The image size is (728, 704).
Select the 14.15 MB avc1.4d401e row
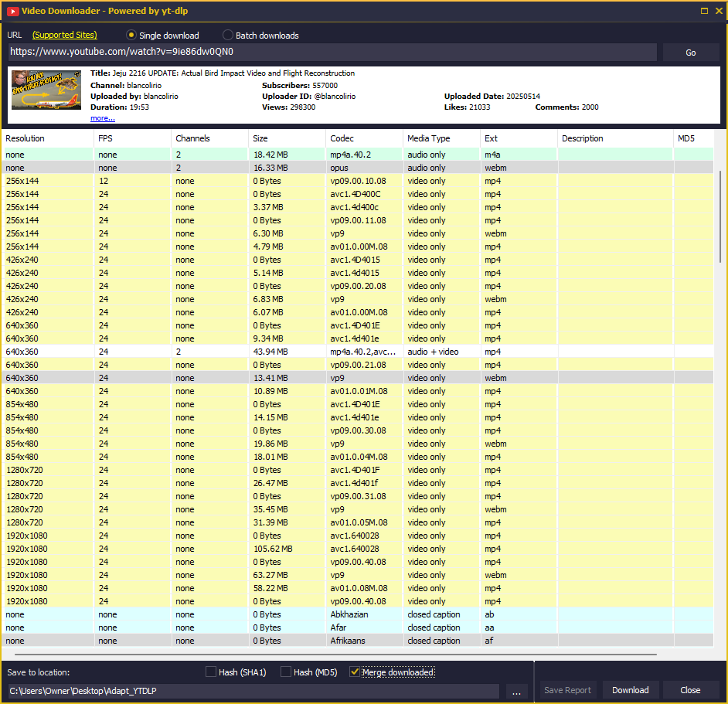358,417
